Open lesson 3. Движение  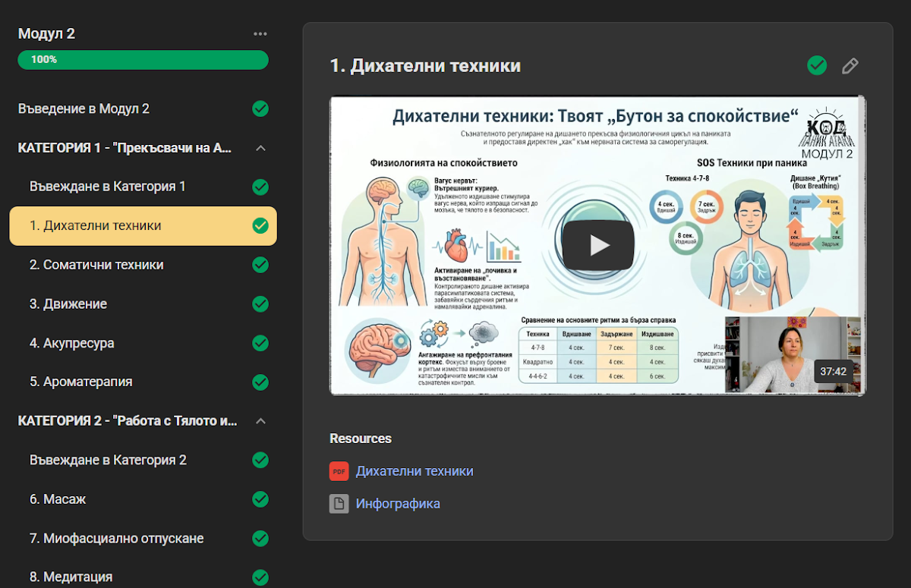pyautogui.click(x=68, y=304)
